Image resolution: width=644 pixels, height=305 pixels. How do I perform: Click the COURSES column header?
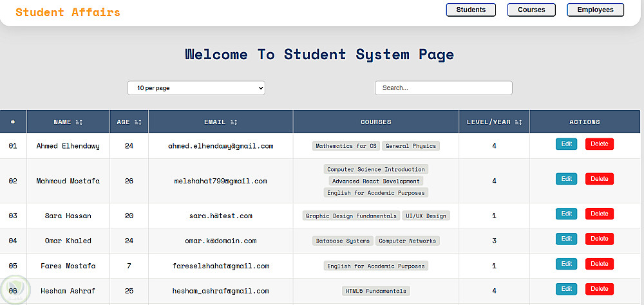376,122
